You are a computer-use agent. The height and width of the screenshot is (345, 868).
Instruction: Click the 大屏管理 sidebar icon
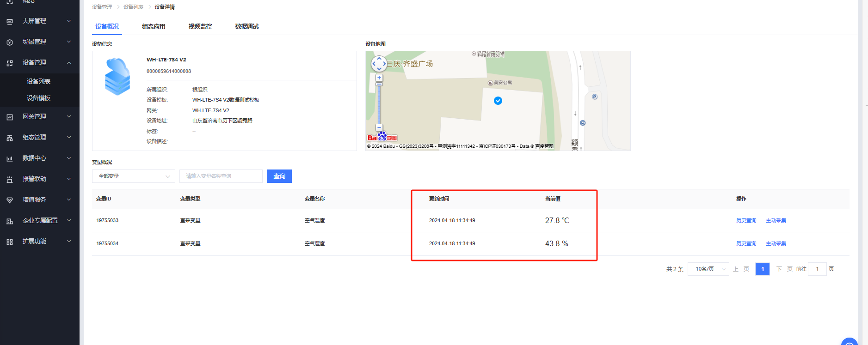[10, 21]
